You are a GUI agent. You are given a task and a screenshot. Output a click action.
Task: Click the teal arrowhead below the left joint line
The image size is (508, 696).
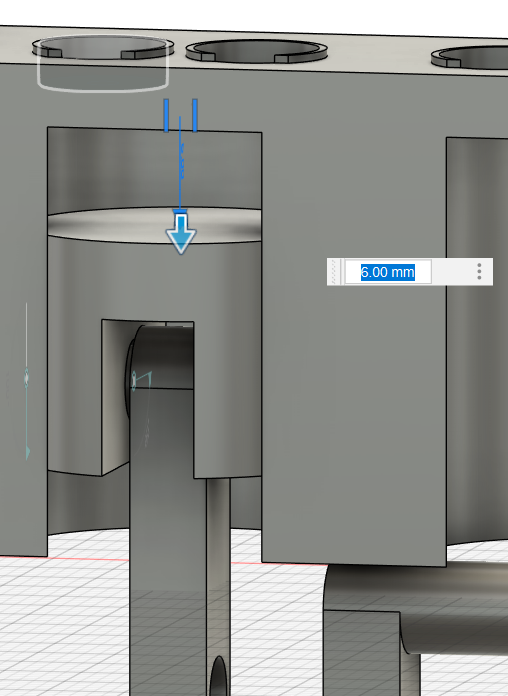28,453
